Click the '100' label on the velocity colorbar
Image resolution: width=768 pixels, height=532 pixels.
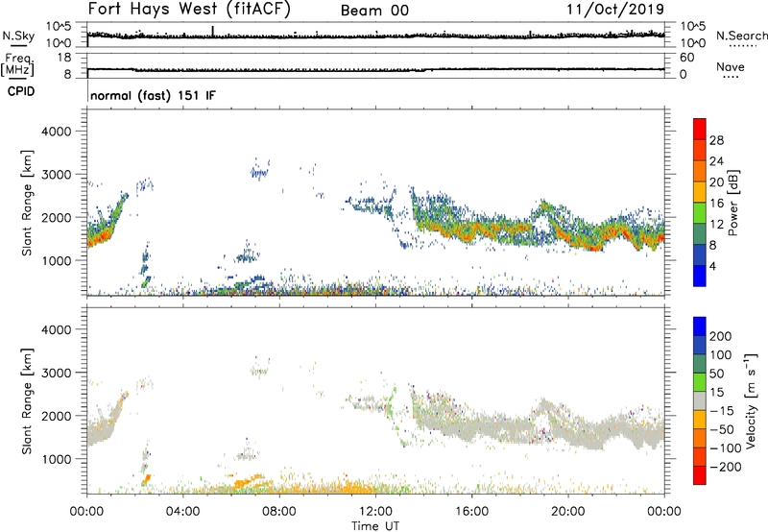721,355
